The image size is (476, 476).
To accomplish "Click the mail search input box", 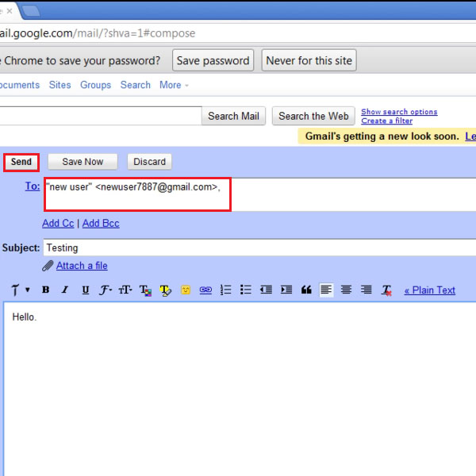I will pos(101,116).
